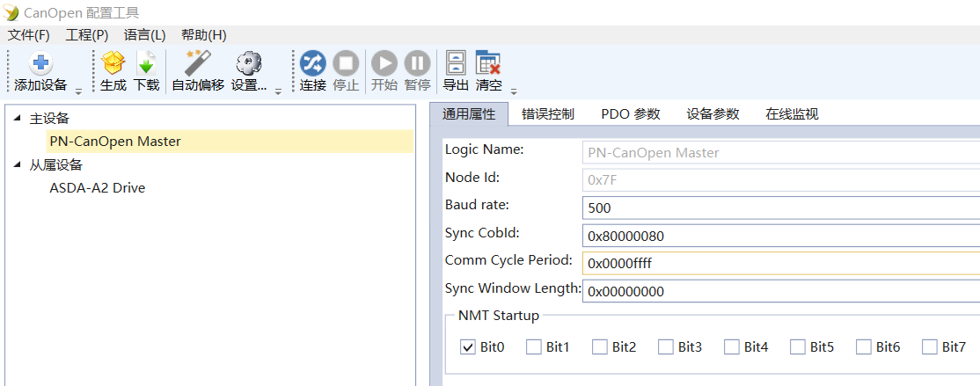Viewport: 980px width, 386px height.
Task: Click the Generate (生成) box icon
Action: (113, 63)
